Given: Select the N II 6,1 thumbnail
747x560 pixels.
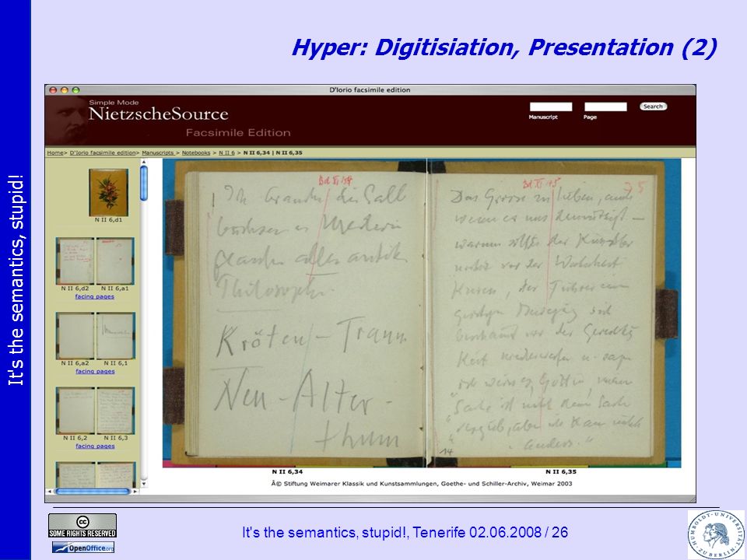Looking at the screenshot, I should tap(116, 336).
